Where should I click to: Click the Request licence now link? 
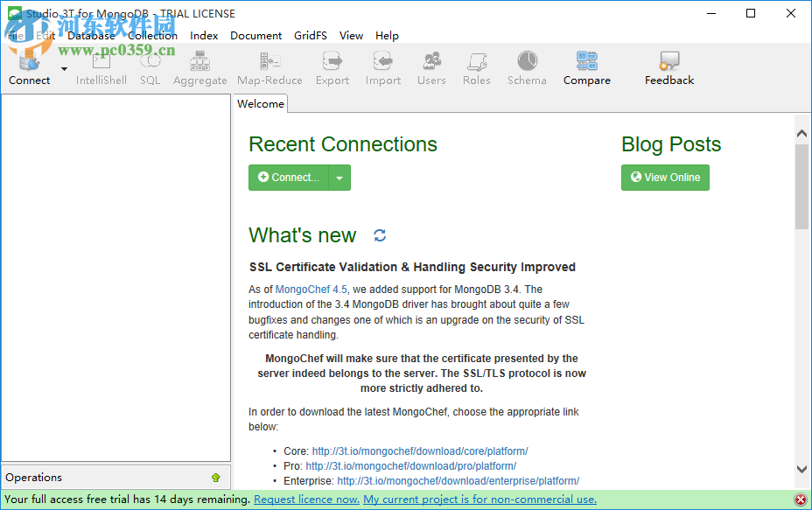[305, 499]
